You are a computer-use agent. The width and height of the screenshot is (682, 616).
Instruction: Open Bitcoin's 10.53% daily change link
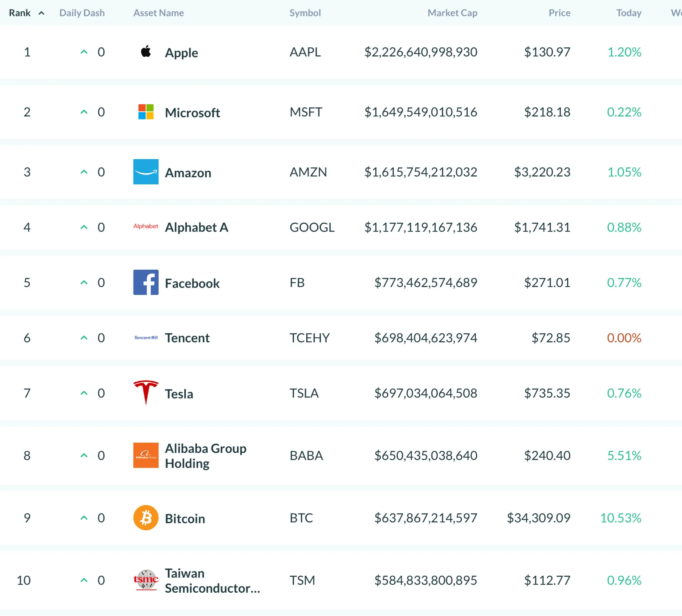[x=620, y=518]
